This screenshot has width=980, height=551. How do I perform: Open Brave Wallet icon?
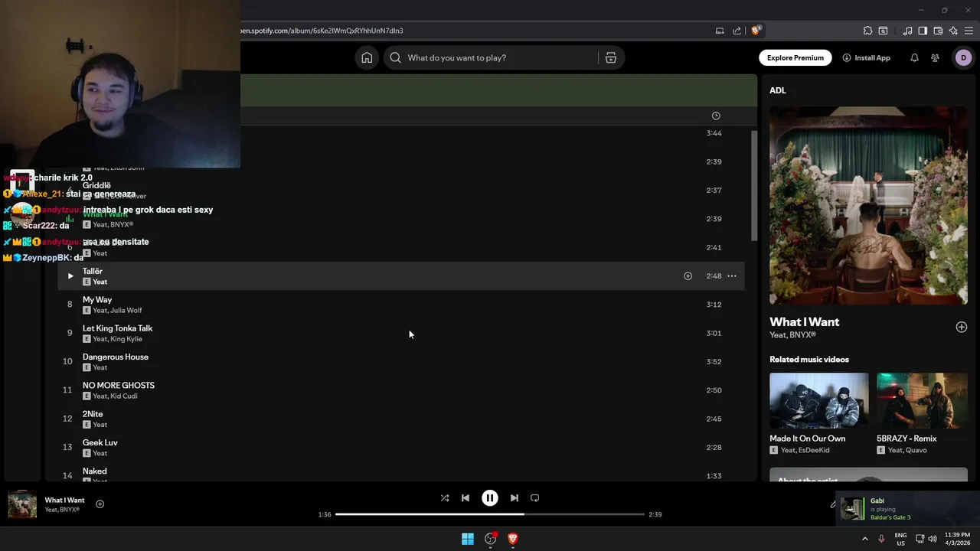click(x=938, y=31)
